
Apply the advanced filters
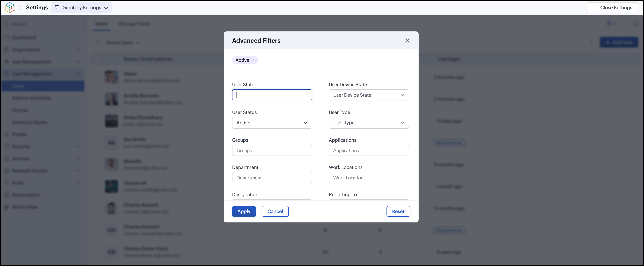tap(244, 212)
